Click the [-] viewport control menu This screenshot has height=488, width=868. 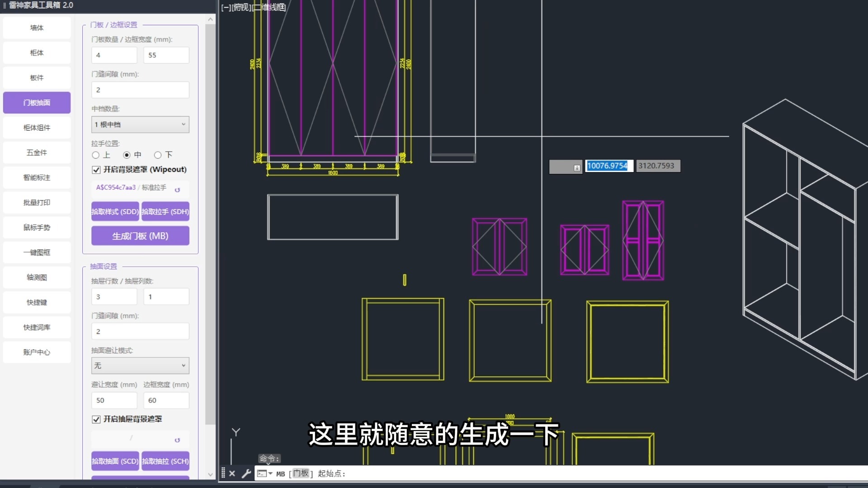click(x=226, y=7)
